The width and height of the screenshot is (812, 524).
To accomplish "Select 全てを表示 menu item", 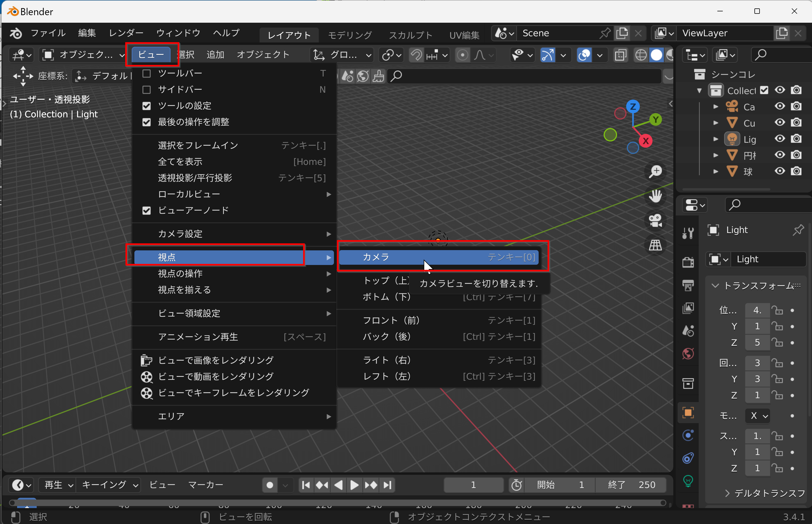I will pyautogui.click(x=234, y=162).
